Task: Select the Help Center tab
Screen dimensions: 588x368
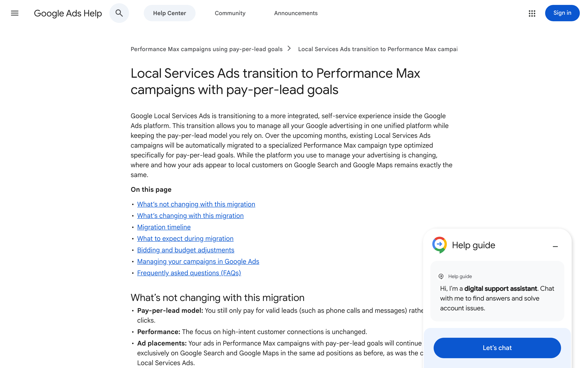Action: point(170,13)
